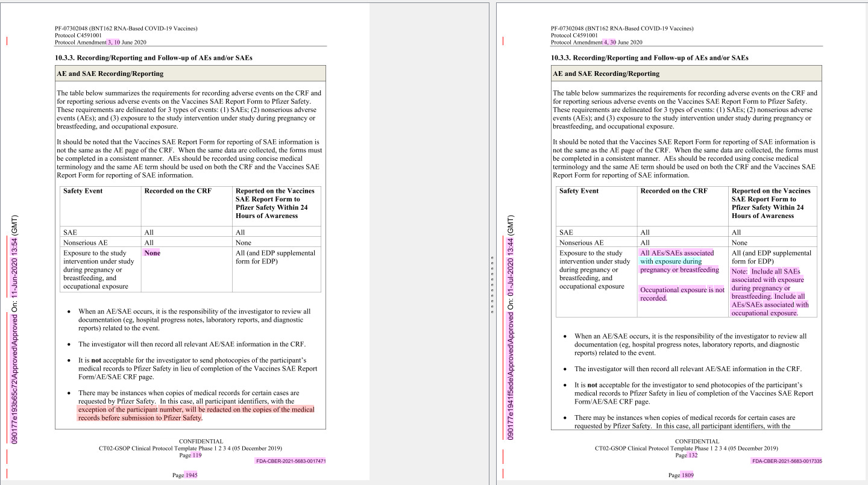The height and width of the screenshot is (485, 868).
Task: Click the FDA-CBER-2021-5683-0017471 stamp
Action: point(291,462)
